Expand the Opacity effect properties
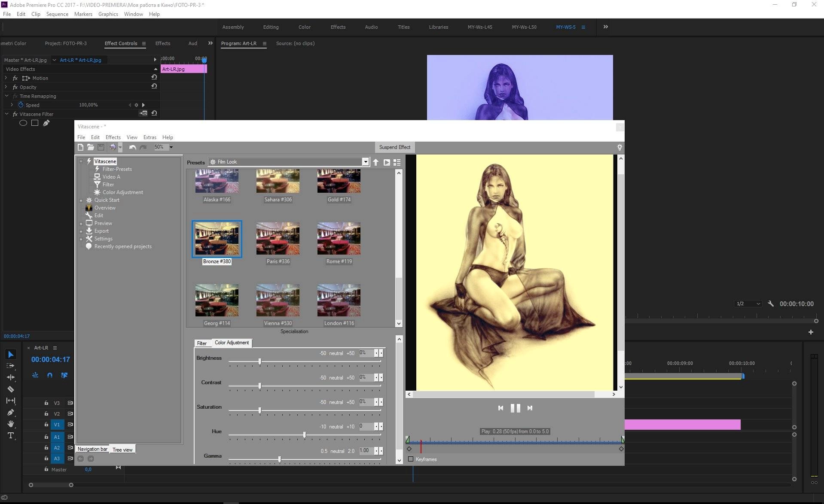This screenshot has width=824, height=504. tap(6, 87)
